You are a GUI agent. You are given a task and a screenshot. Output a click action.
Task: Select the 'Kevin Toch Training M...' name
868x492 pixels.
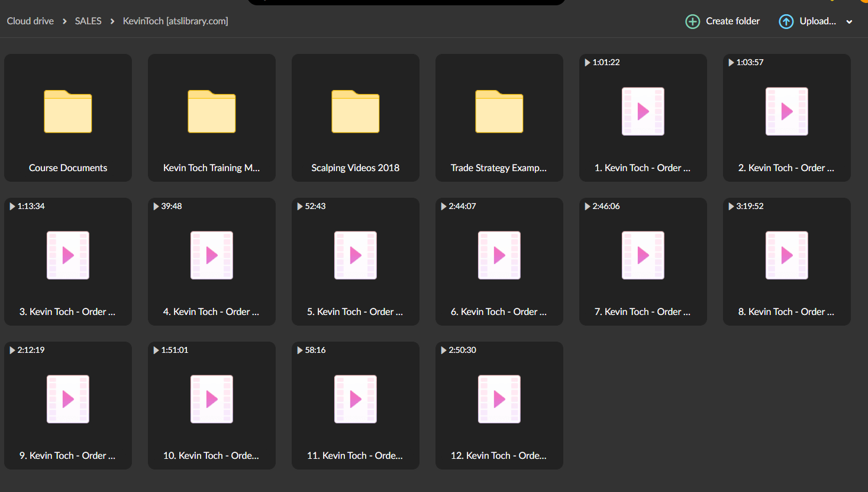coord(212,168)
